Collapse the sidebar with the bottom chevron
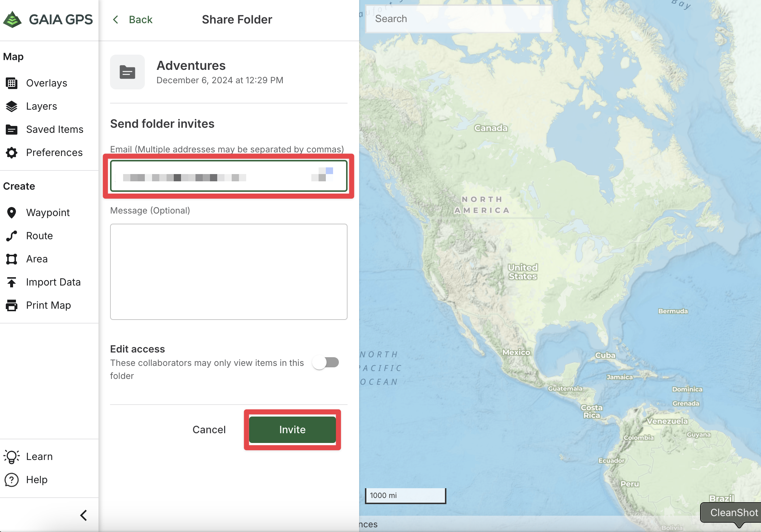761x532 pixels. 84,515
